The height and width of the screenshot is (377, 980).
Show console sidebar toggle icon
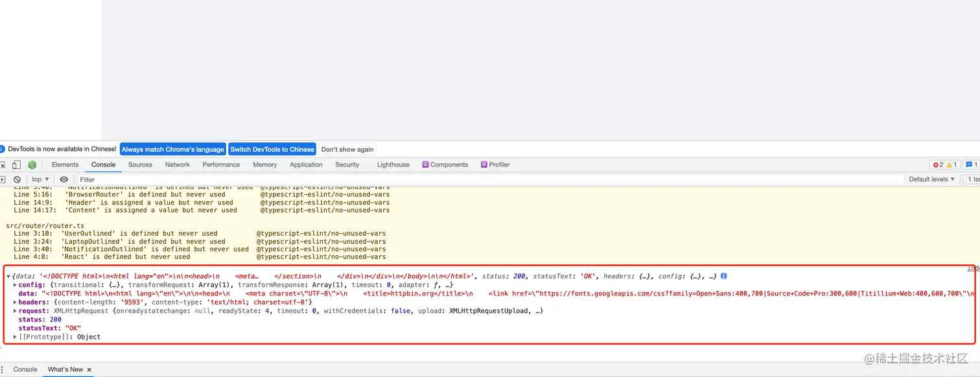(2, 179)
